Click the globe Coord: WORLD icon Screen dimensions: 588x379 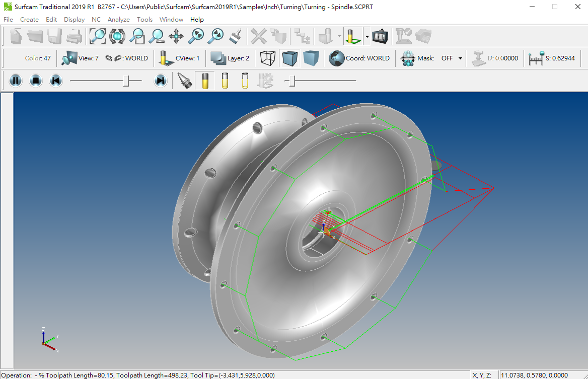coord(336,58)
